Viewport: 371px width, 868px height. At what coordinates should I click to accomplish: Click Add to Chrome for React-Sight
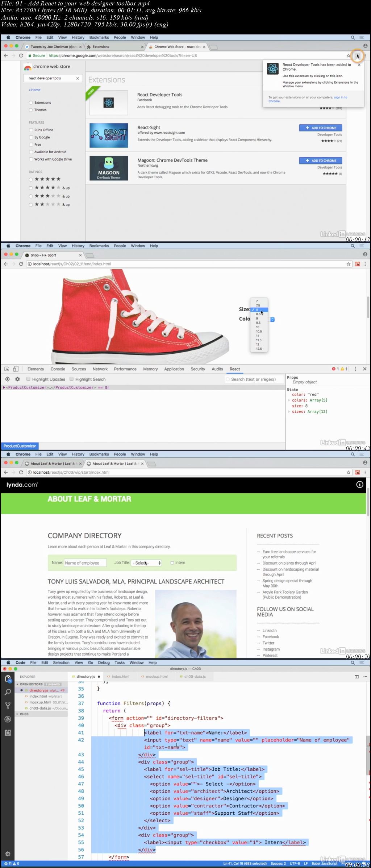[321, 128]
